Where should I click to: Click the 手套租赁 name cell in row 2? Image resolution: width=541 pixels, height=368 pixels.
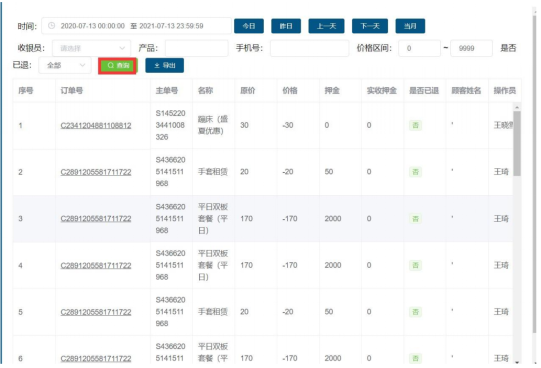coord(213,172)
